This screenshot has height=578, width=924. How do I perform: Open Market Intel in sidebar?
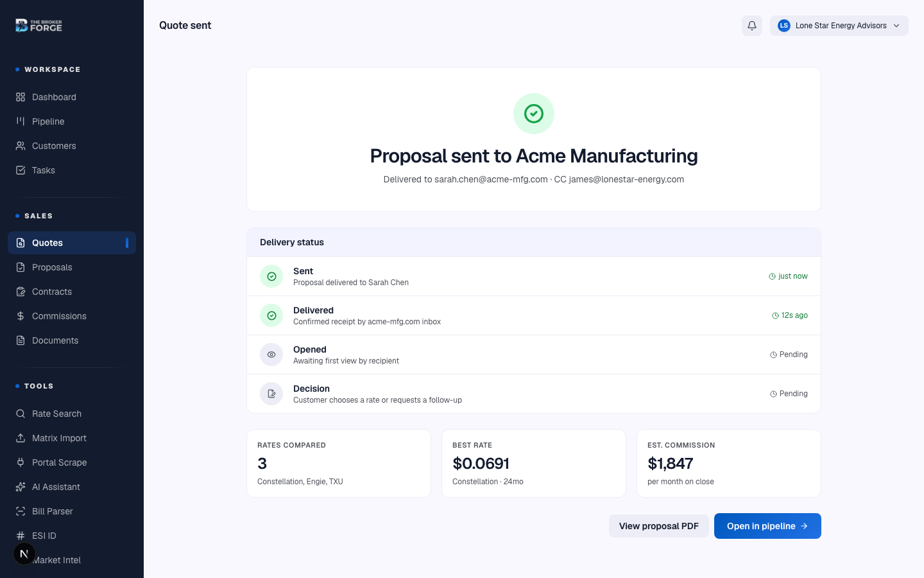coord(72,560)
